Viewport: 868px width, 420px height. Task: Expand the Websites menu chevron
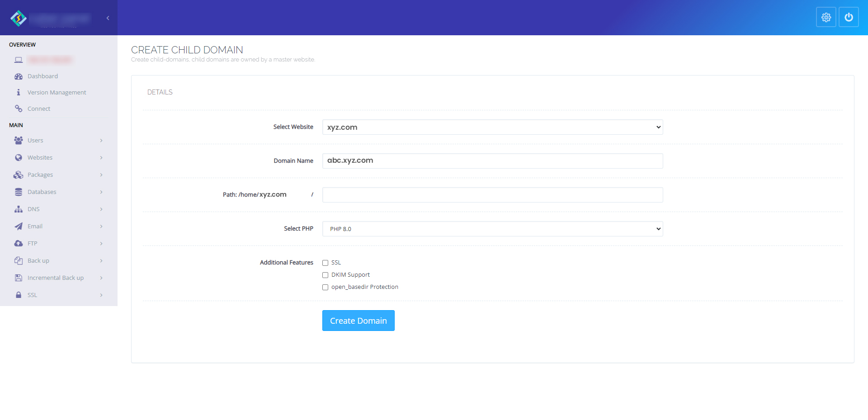pyautogui.click(x=101, y=158)
